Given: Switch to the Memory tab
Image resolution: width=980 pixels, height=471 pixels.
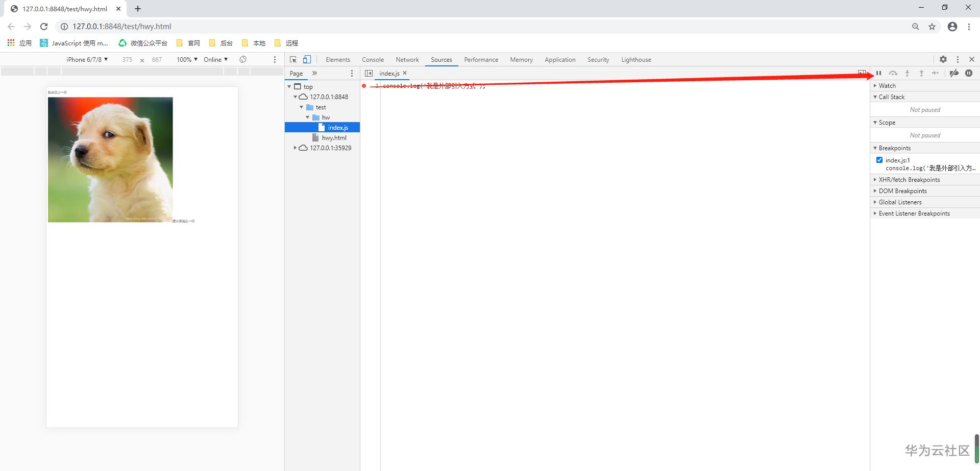Looking at the screenshot, I should (521, 59).
